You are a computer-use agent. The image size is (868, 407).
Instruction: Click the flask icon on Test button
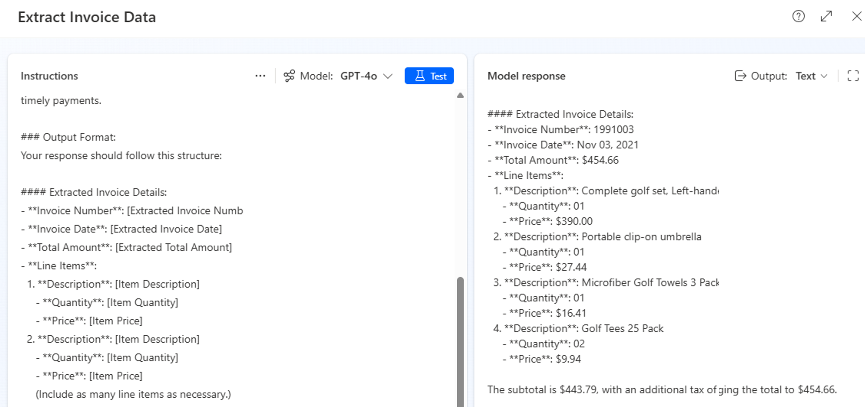420,76
